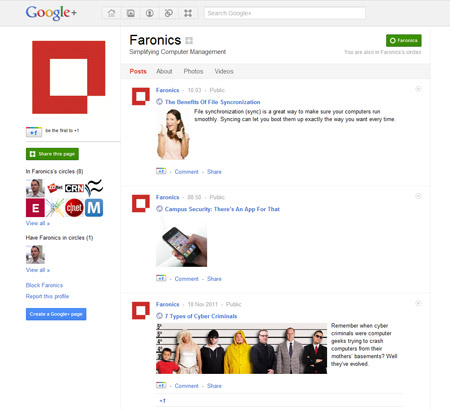Viewport: 450px width, 410px height.
Task: Open person avatar in Faronics's circles list
Action: click(35, 188)
